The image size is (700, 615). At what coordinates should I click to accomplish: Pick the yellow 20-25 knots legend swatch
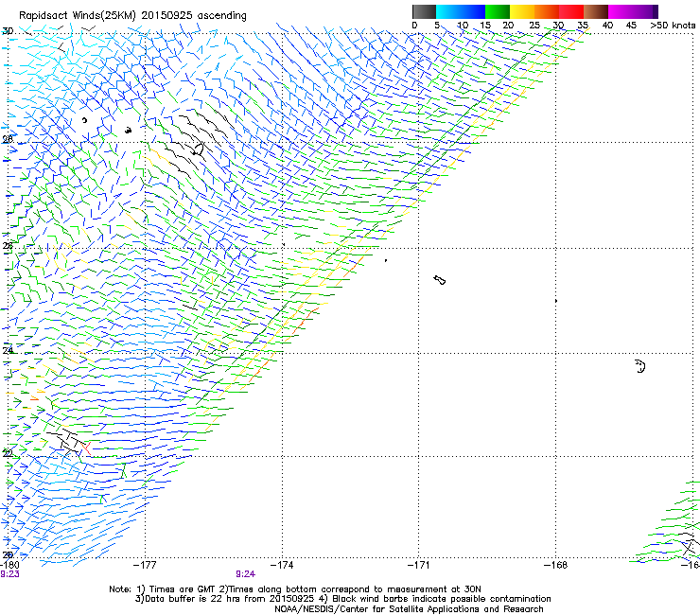click(522, 11)
